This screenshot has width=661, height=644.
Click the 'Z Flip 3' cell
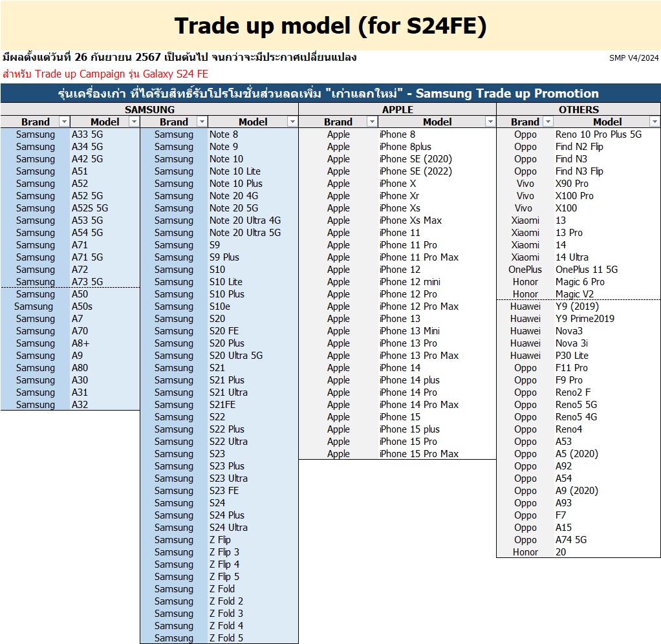point(253,552)
